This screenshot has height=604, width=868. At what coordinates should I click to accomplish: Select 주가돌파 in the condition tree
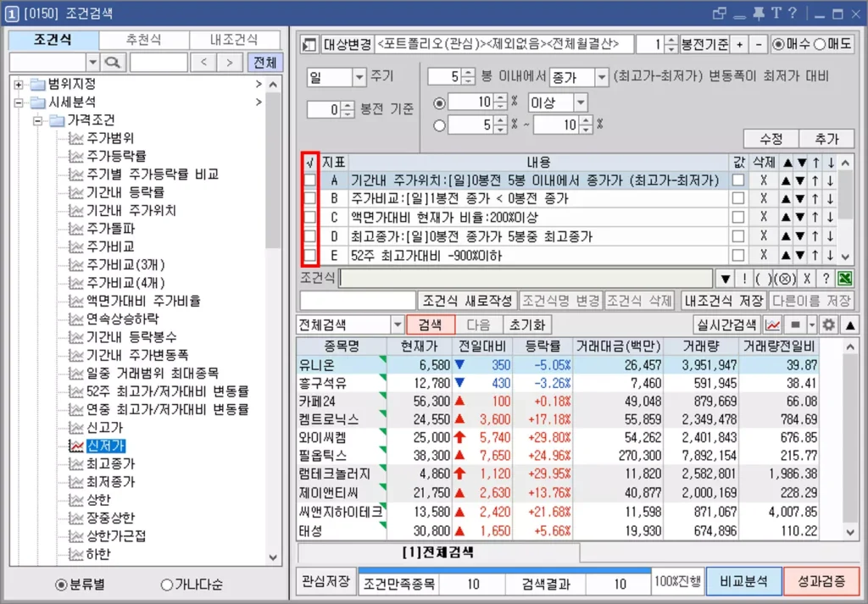click(x=110, y=229)
